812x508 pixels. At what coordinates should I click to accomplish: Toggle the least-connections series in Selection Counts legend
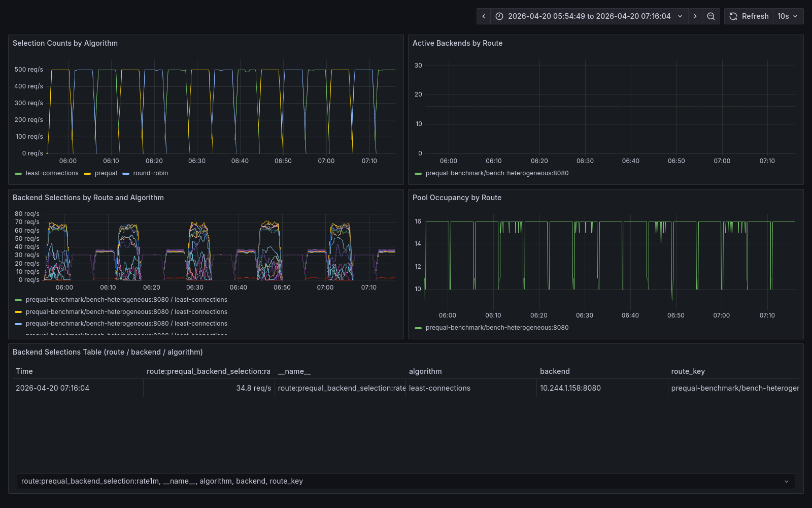52,173
